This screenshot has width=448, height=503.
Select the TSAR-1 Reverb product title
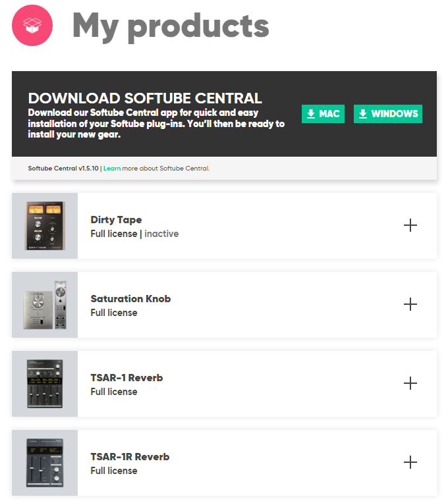pos(126,378)
